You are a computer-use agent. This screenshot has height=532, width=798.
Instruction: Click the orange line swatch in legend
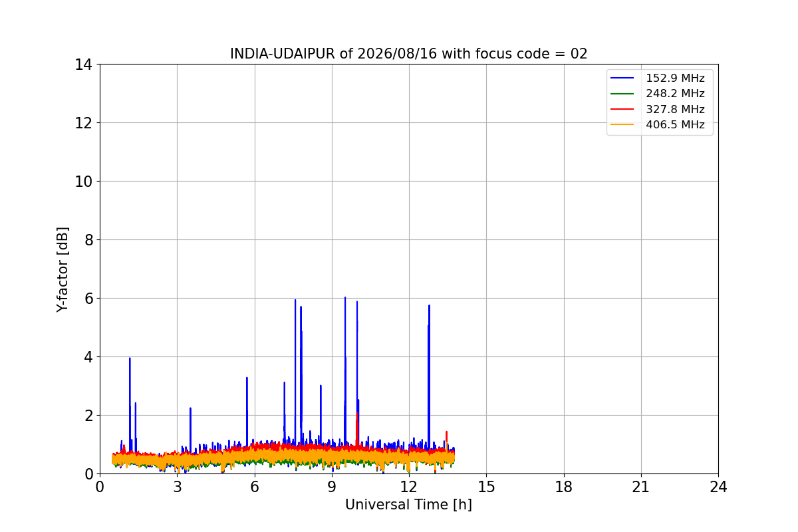(624, 124)
